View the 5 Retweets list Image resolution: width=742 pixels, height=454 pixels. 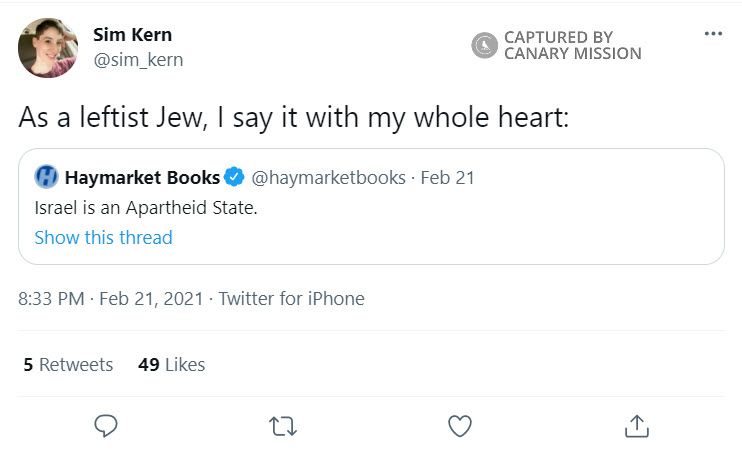click(68, 365)
